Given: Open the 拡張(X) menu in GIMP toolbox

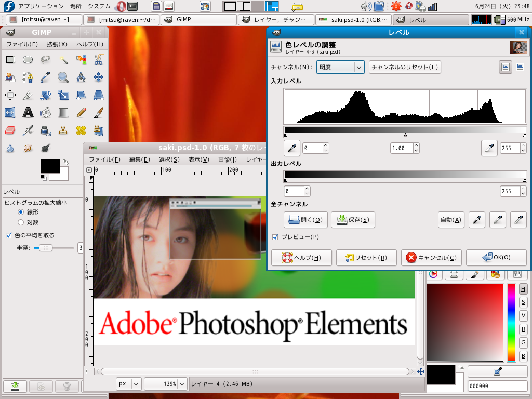Looking at the screenshot, I should coord(57,44).
